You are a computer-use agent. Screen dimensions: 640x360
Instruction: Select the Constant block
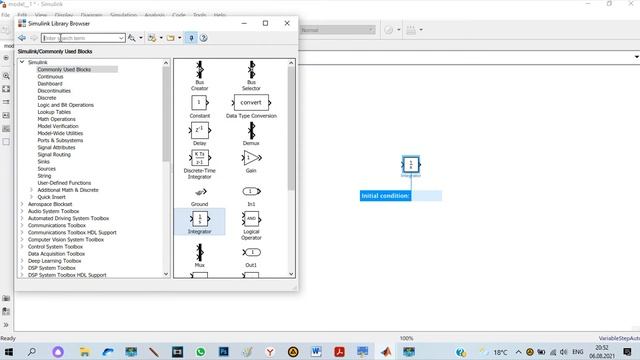point(199,107)
